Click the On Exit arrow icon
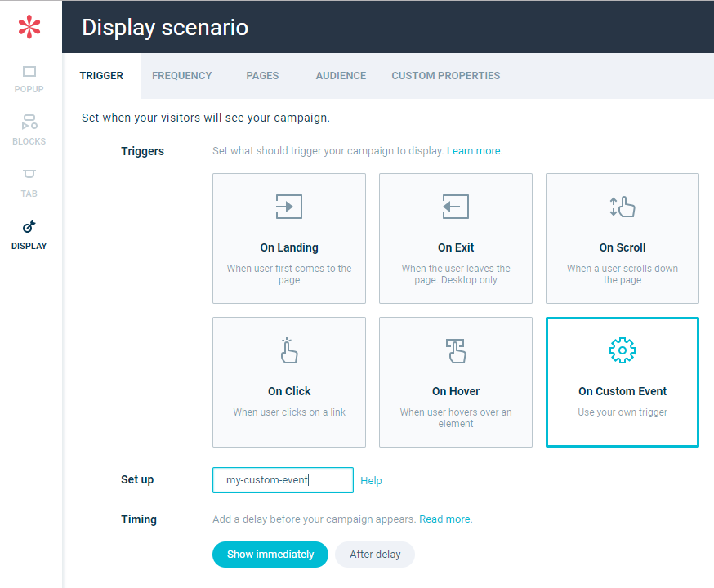 (456, 207)
